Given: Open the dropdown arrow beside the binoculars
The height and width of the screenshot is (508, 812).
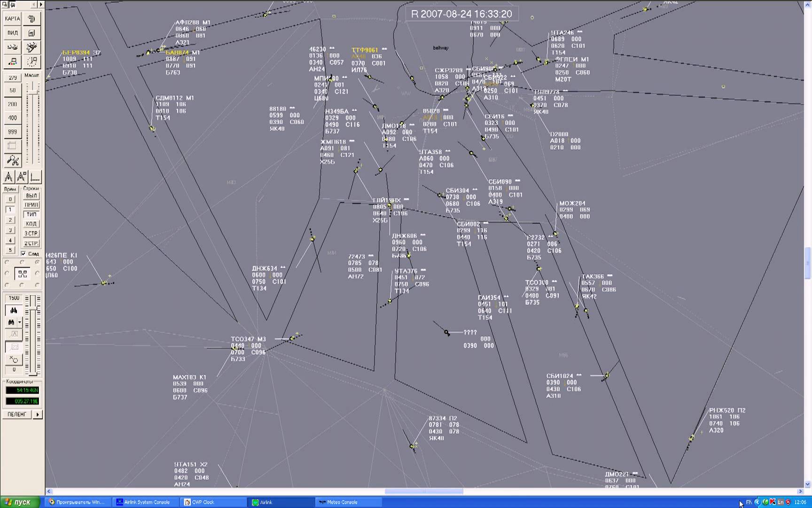Looking at the screenshot, I should point(20,322).
